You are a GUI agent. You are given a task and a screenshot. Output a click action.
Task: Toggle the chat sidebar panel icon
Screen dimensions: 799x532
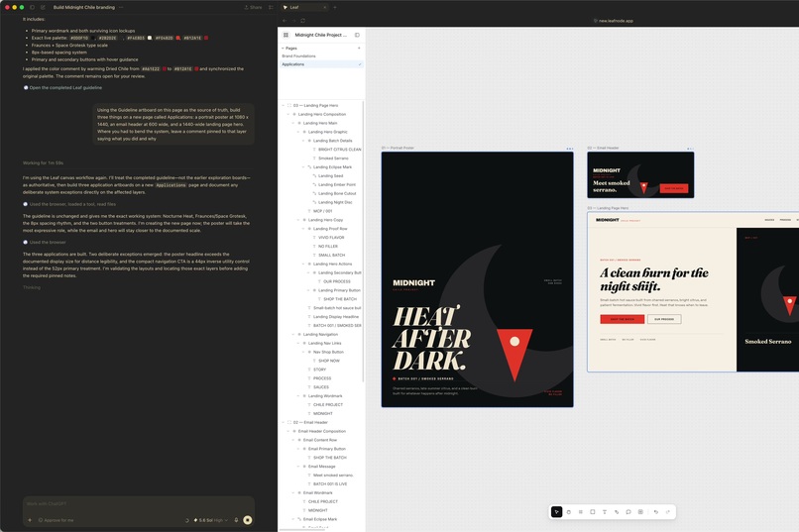32,7
